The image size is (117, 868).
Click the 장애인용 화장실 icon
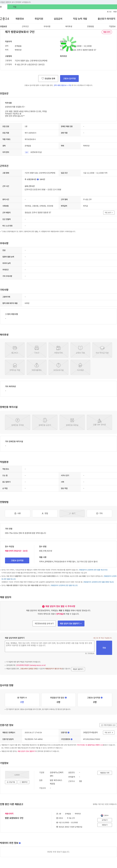coord(72,422)
